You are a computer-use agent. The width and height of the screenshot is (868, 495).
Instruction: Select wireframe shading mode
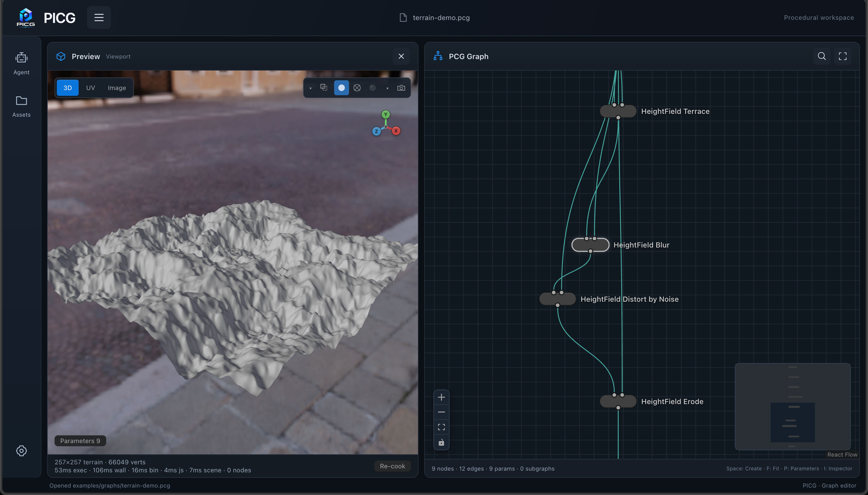(357, 88)
